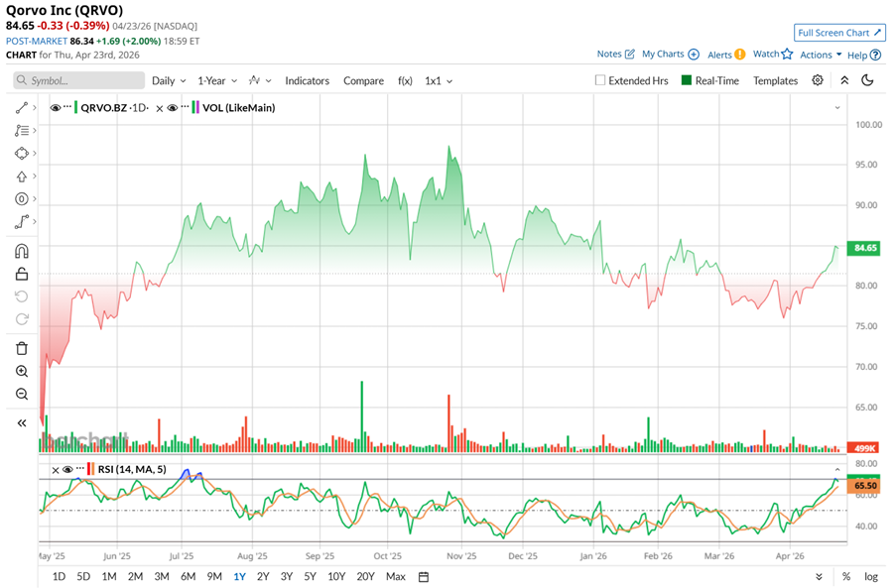Click the undo arrow icon
The image size is (895, 588).
(22, 296)
